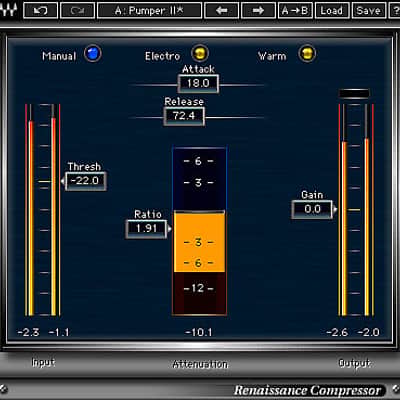Click the -2.0 output peak value
Image resolution: width=400 pixels, height=400 pixels.
(x=368, y=332)
